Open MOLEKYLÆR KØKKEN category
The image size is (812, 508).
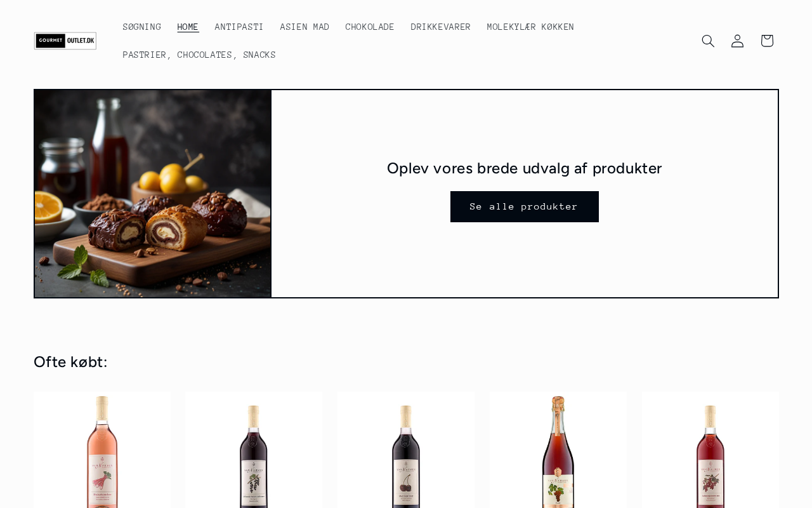pos(530,27)
